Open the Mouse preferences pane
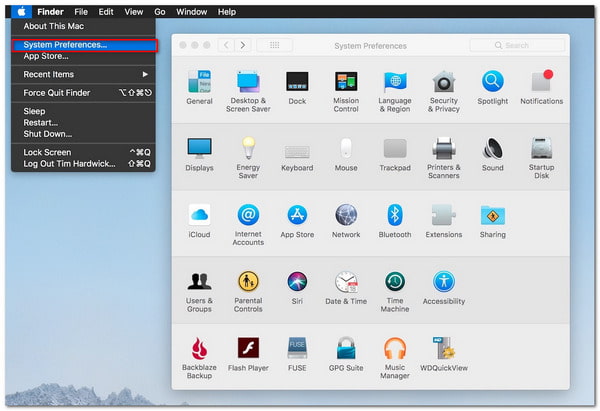600x411 pixels. pyautogui.click(x=346, y=154)
